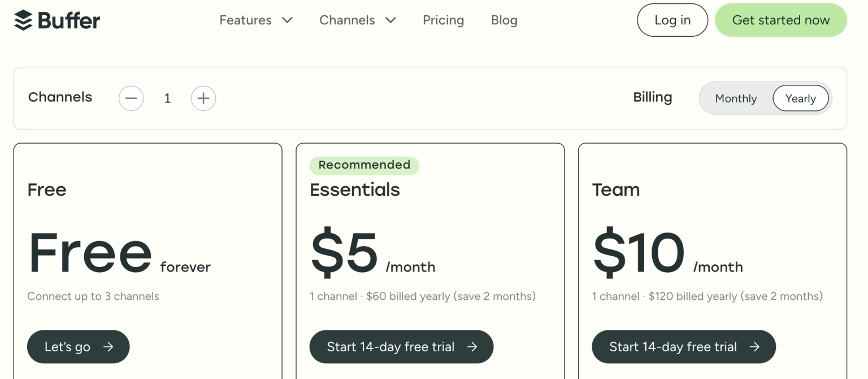Open the Pricing page in navigation

[x=443, y=20]
